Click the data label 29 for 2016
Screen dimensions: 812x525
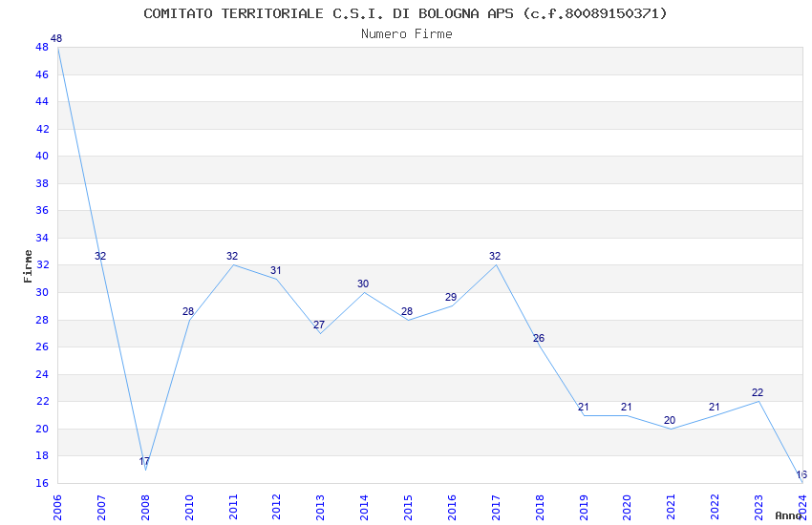click(451, 298)
